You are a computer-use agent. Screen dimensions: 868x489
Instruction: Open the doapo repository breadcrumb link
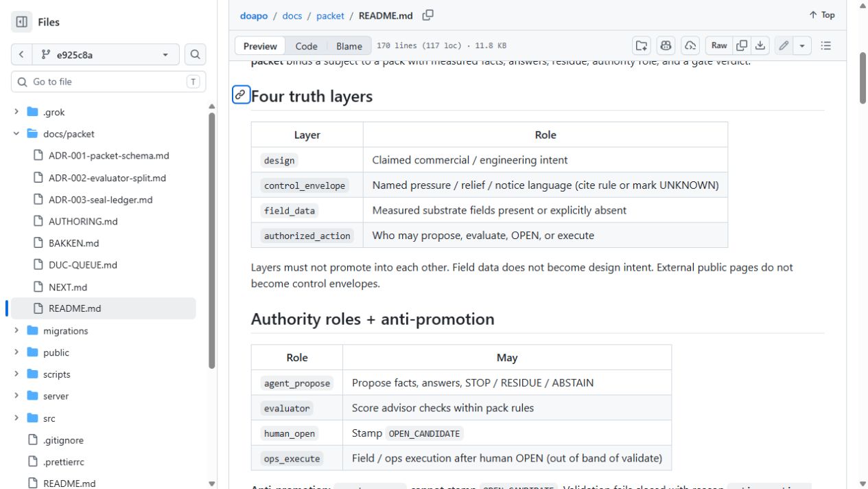254,16
